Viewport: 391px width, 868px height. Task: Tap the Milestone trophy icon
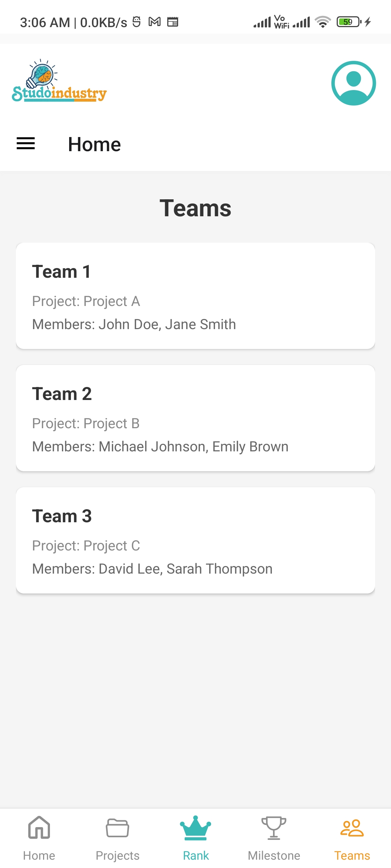coord(274,827)
